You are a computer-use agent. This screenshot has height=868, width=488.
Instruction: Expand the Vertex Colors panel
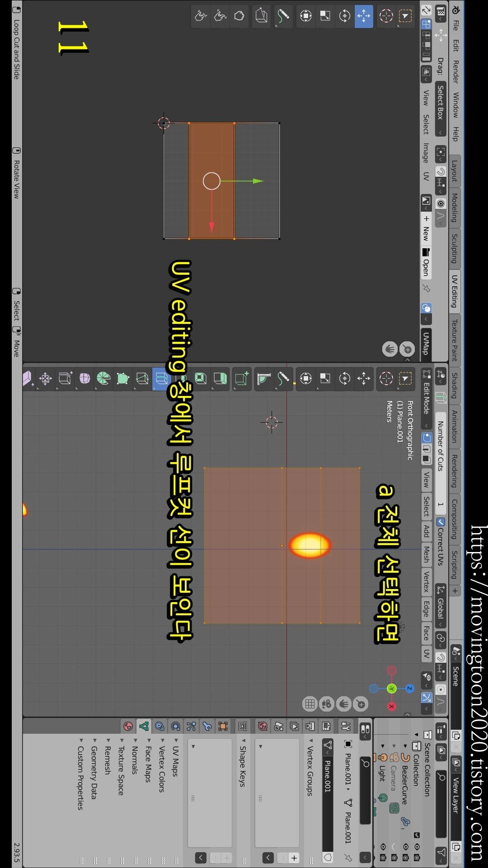point(161,766)
